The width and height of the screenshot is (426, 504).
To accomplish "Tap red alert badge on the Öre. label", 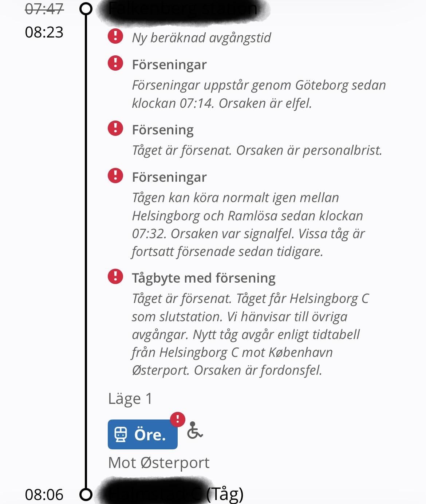I will click(178, 419).
